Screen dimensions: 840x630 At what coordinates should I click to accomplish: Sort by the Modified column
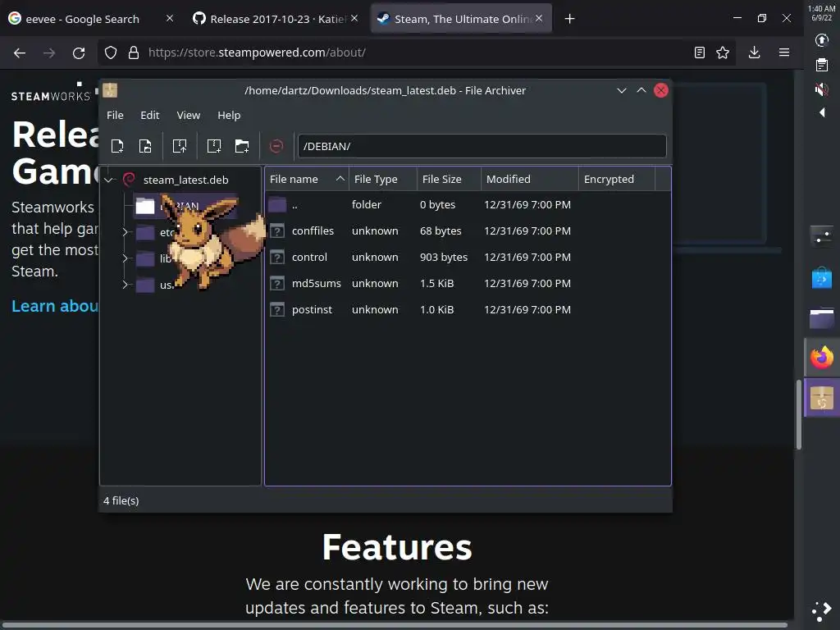click(530, 179)
